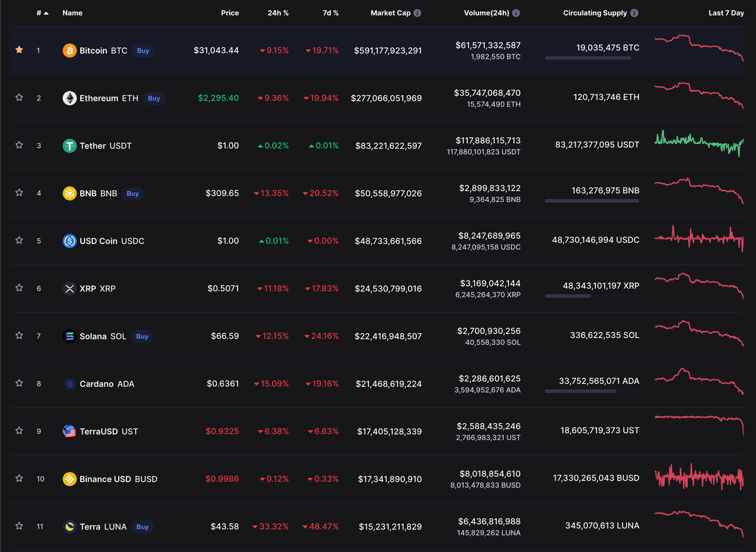Open the XRP coin page link
756x552 pixels.
[x=97, y=288]
